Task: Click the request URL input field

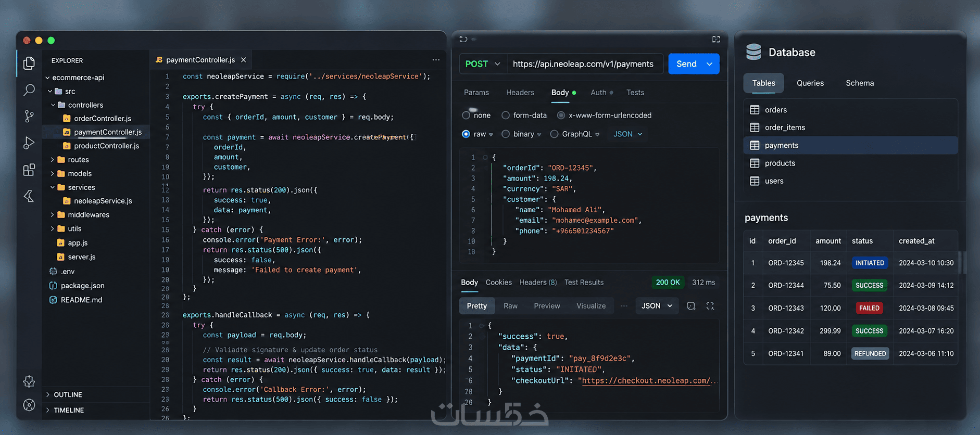Action: (x=585, y=64)
